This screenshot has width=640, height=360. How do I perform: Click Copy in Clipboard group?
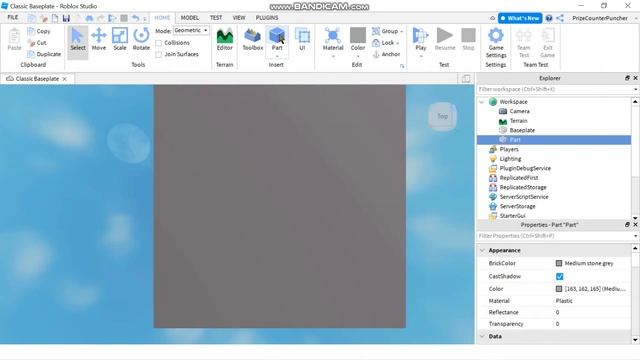[x=39, y=31]
